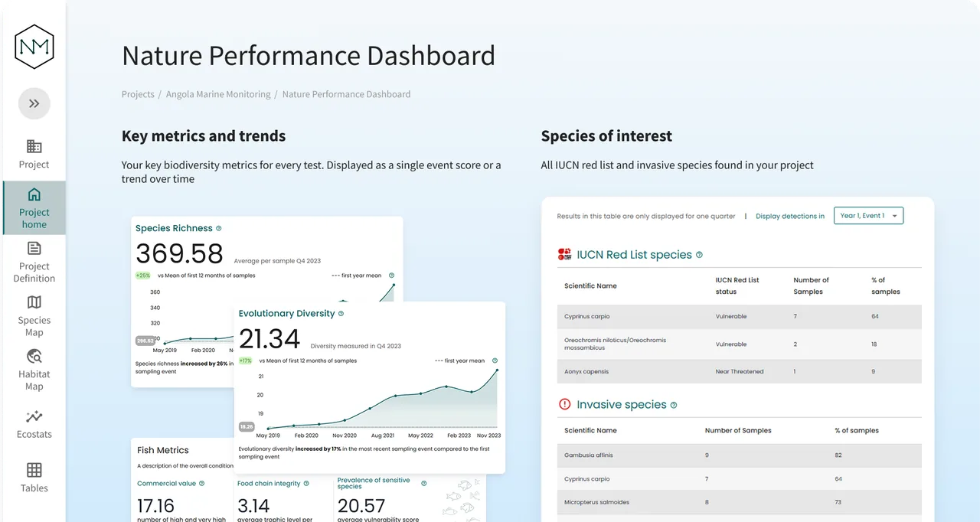Select the Gambusia affinis row
Image resolution: width=980 pixels, height=522 pixels.
pos(740,455)
